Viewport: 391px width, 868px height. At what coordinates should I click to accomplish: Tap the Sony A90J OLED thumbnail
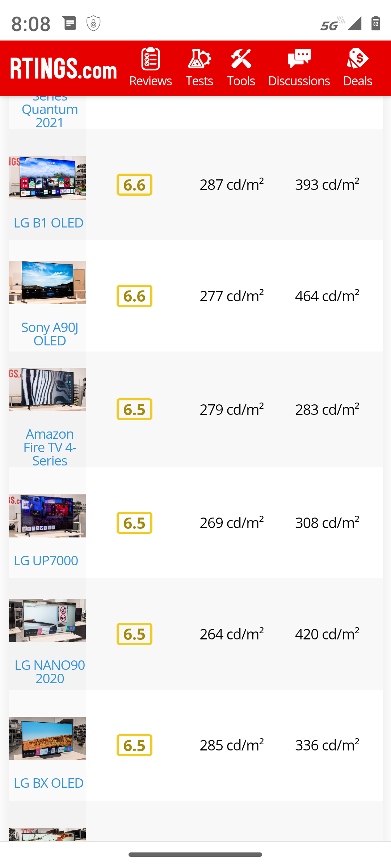[x=47, y=282]
